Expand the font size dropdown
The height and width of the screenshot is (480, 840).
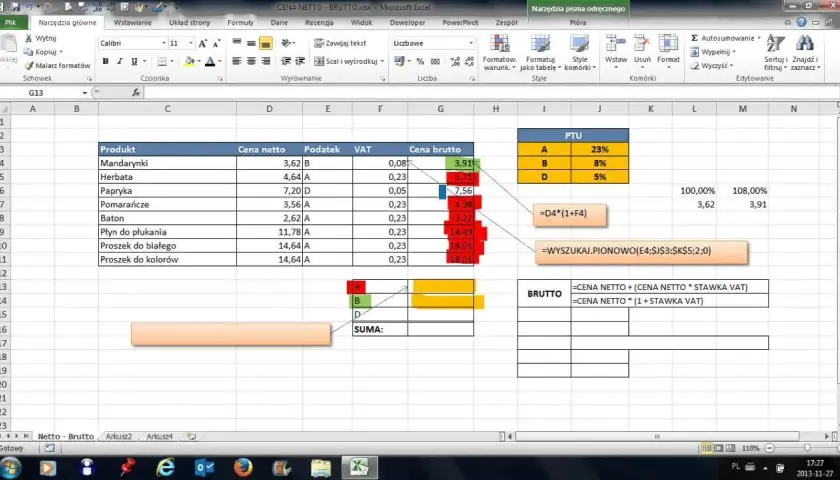tap(191, 43)
